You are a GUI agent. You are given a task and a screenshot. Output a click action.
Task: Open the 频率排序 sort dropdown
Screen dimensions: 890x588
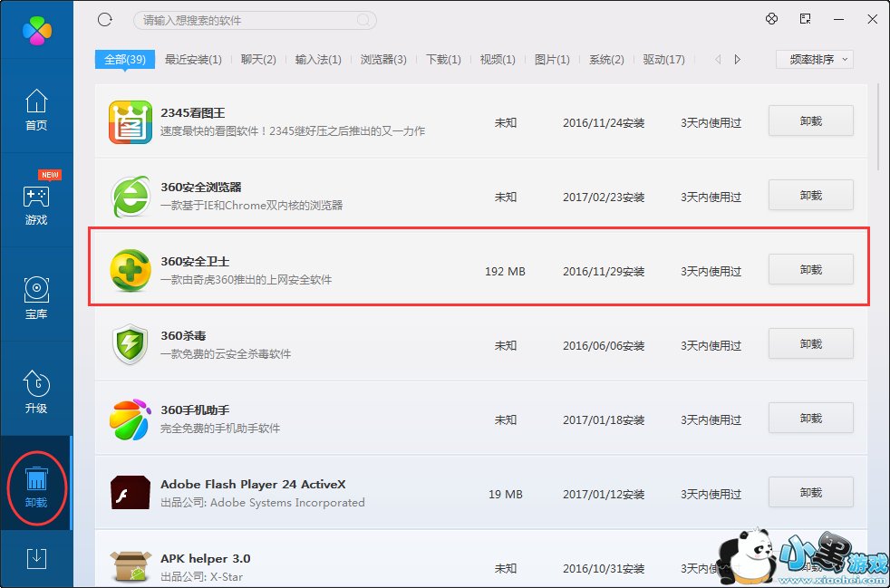[815, 59]
